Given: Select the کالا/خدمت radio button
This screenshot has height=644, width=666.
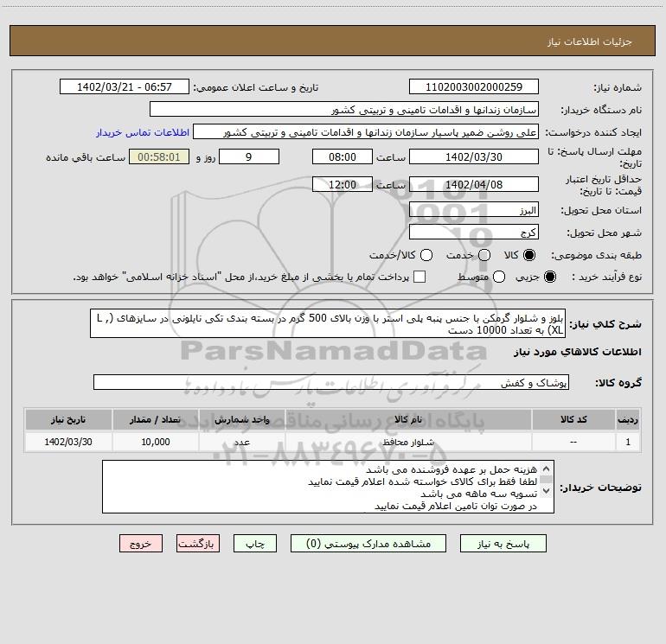Looking at the screenshot, I should click(x=426, y=255).
